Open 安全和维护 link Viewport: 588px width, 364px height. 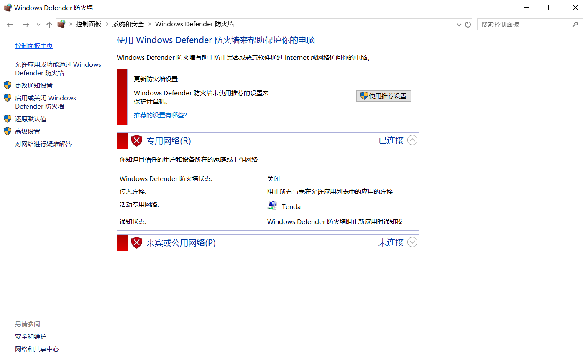[x=31, y=337]
